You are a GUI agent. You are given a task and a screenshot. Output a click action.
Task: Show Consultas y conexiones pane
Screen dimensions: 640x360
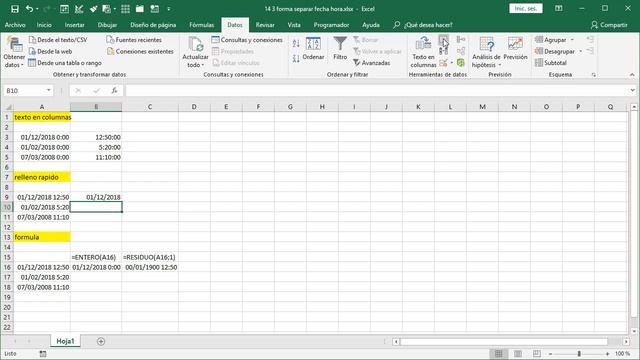point(247,40)
